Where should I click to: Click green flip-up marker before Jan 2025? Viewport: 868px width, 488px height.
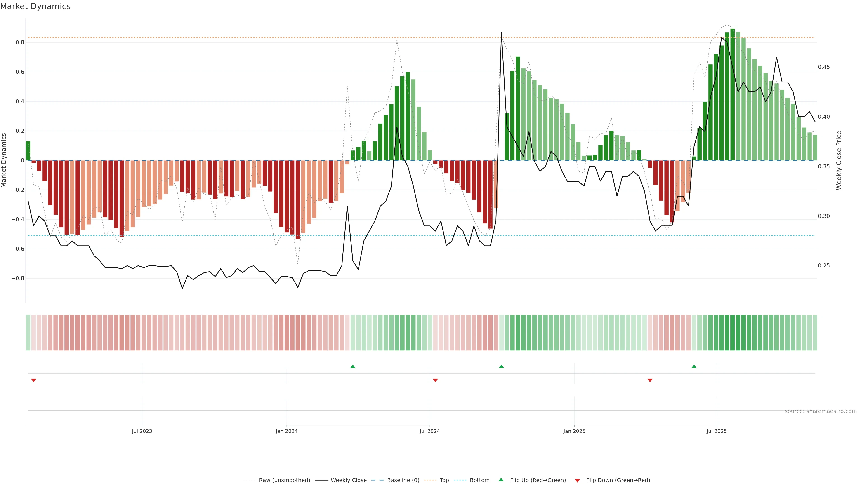tap(501, 366)
